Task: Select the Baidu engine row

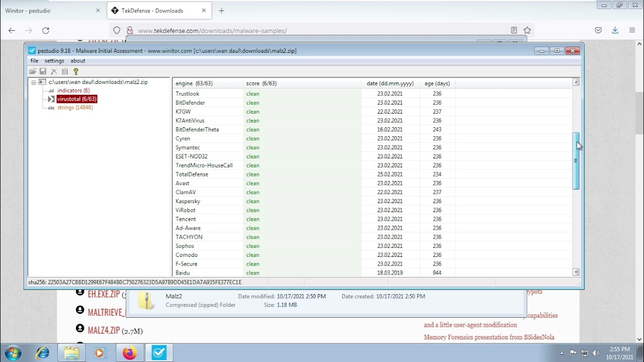Action: pyautogui.click(x=372, y=273)
